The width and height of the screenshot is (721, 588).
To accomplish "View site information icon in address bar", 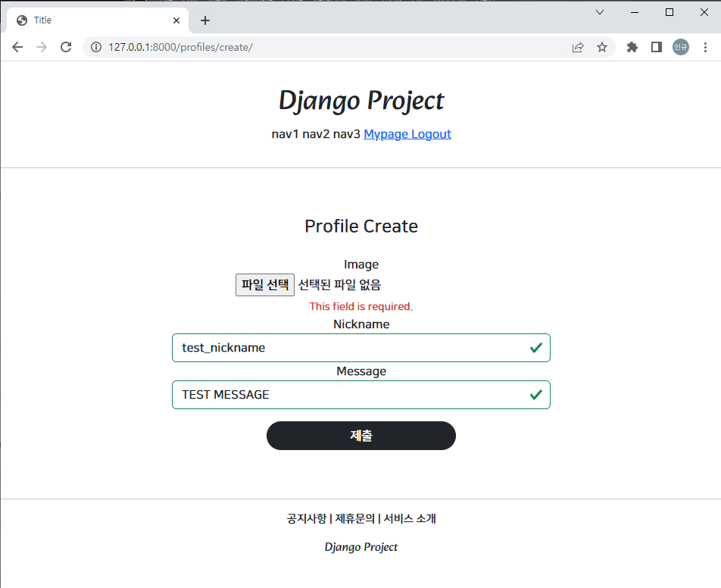I will (x=96, y=47).
